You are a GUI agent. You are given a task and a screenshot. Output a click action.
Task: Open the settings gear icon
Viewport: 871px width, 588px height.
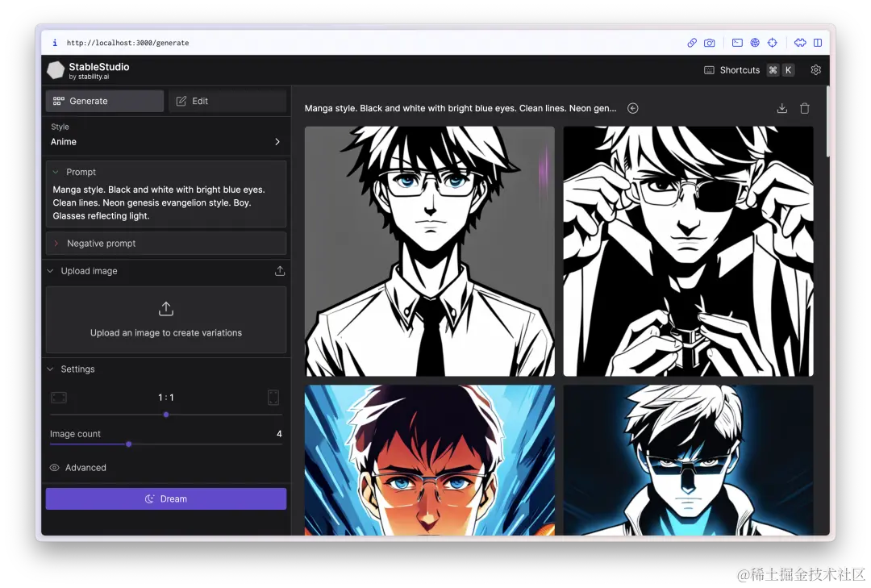tap(815, 70)
